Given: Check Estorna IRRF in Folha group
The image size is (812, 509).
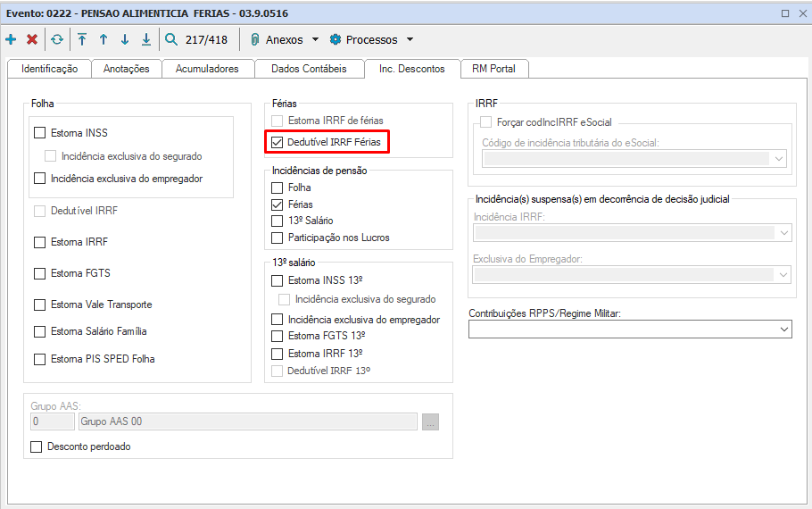Looking at the screenshot, I should pyautogui.click(x=40, y=242).
